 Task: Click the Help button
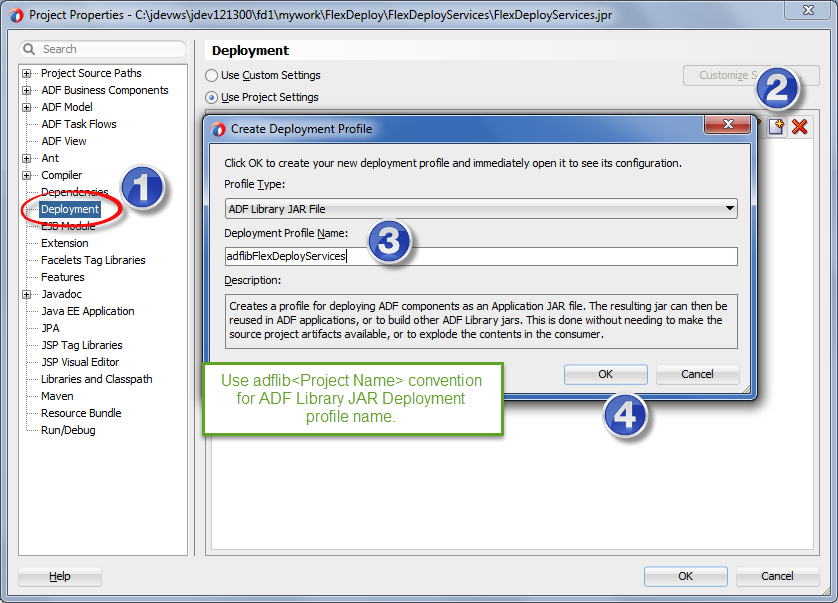(60, 576)
